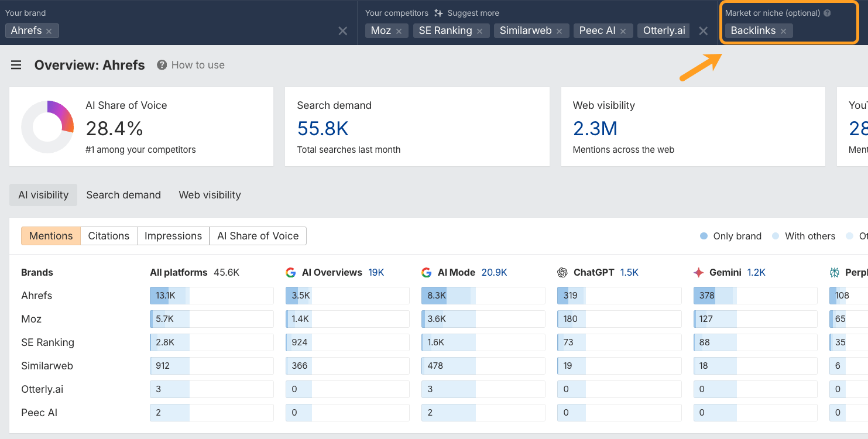This screenshot has height=439, width=868.
Task: Click the Google icon beside AI Overviews
Action: [291, 272]
